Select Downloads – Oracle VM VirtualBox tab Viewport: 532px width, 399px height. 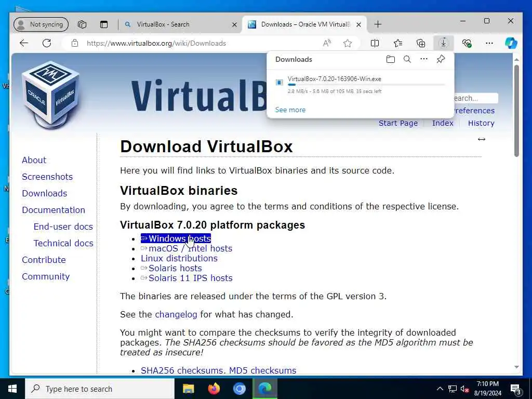coord(304,24)
